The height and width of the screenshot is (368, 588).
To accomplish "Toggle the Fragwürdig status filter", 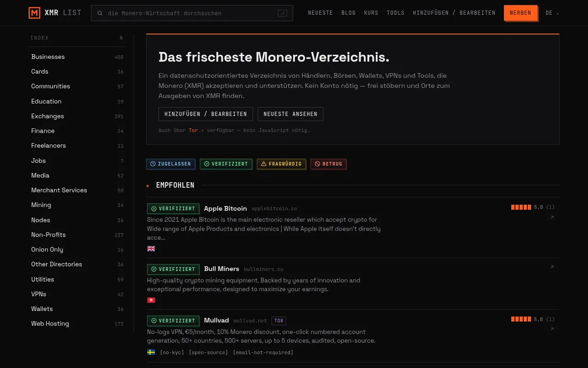I will 281,164.
